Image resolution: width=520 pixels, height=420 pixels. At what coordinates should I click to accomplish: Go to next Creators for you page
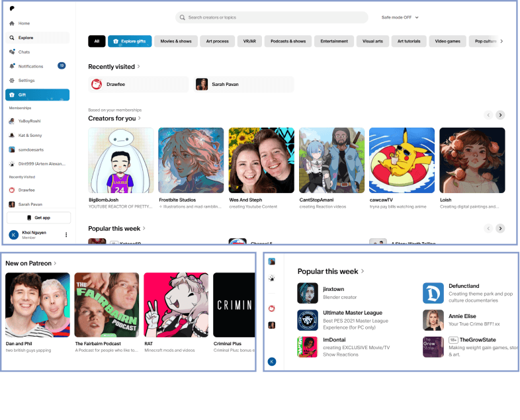click(x=500, y=115)
